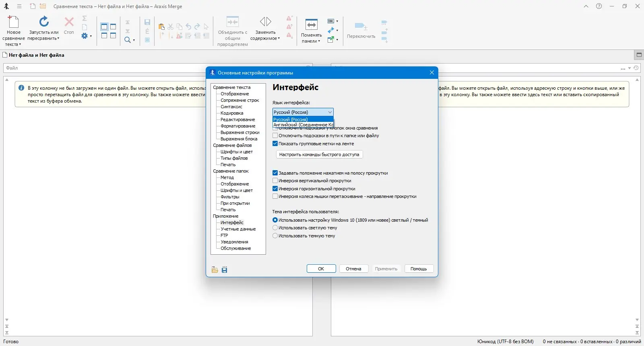Click Настроить команды быстрого доступа
Image resolution: width=644 pixels, height=346 pixels.
[319, 154]
